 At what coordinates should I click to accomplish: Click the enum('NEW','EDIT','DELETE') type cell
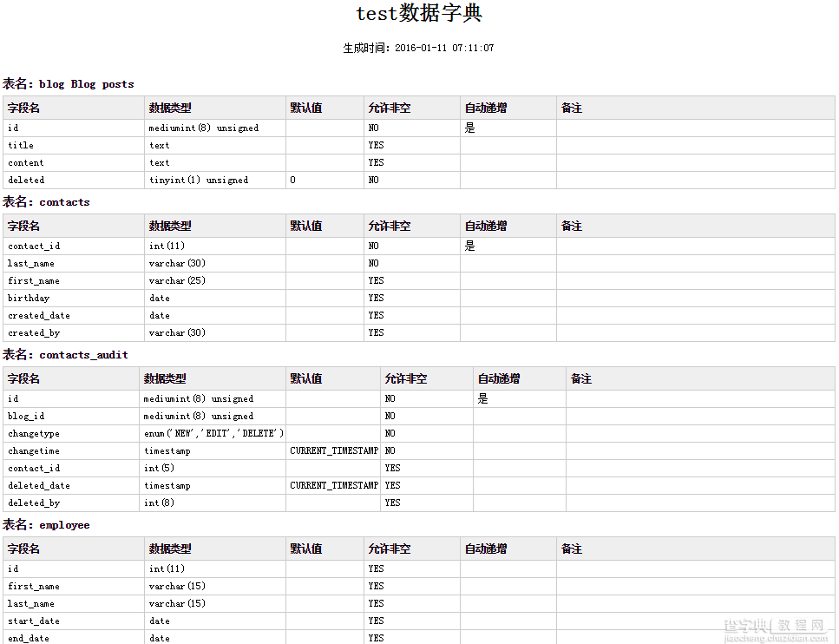click(213, 434)
